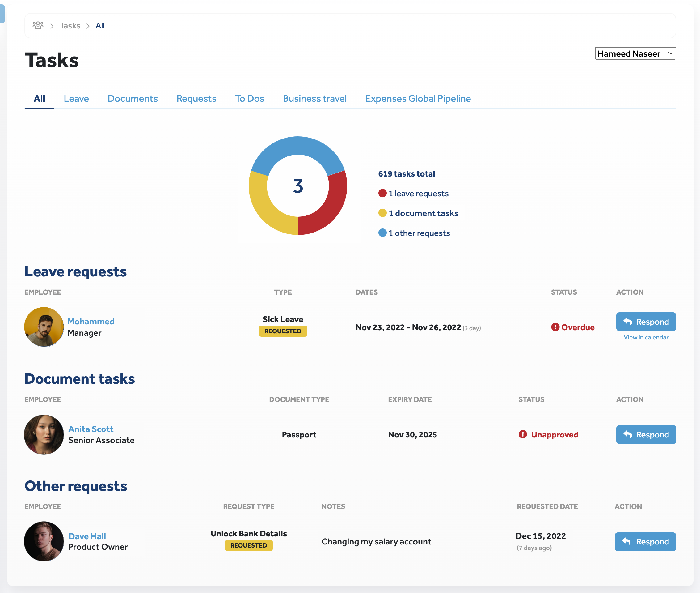Image resolution: width=700 pixels, height=593 pixels.
Task: Go to the Business travel tab
Action: click(314, 99)
